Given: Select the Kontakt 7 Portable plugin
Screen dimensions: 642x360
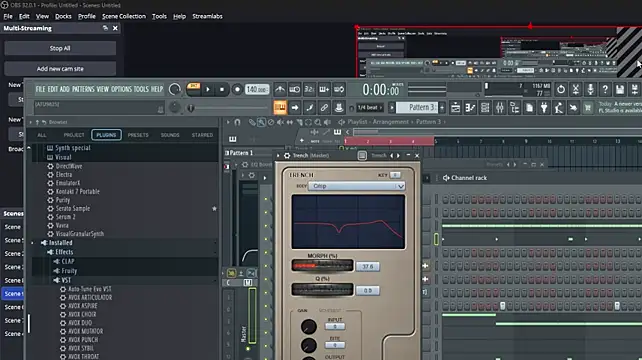Looking at the screenshot, I should (77, 191).
